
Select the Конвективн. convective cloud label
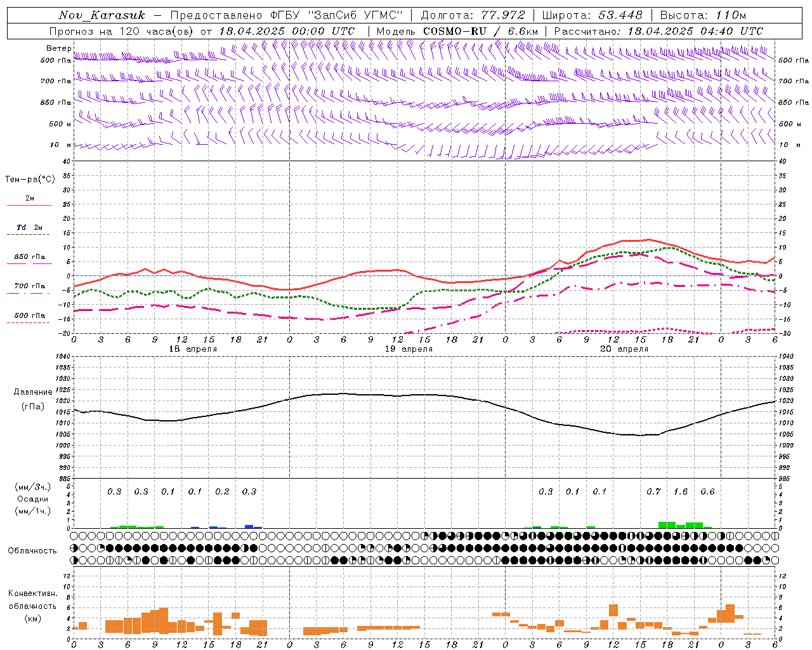[32, 594]
